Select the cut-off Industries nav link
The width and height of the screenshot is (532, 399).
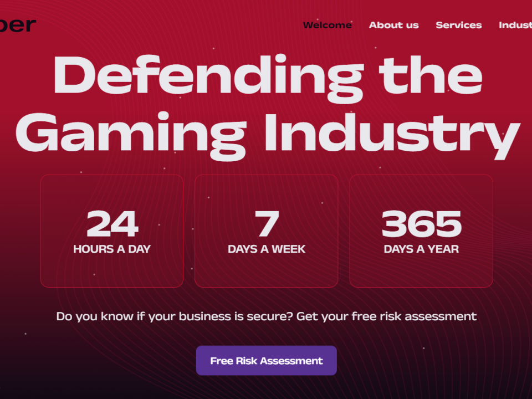click(515, 25)
